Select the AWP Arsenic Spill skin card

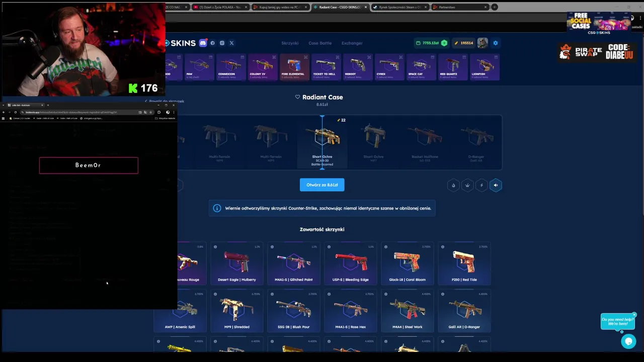pos(180,311)
